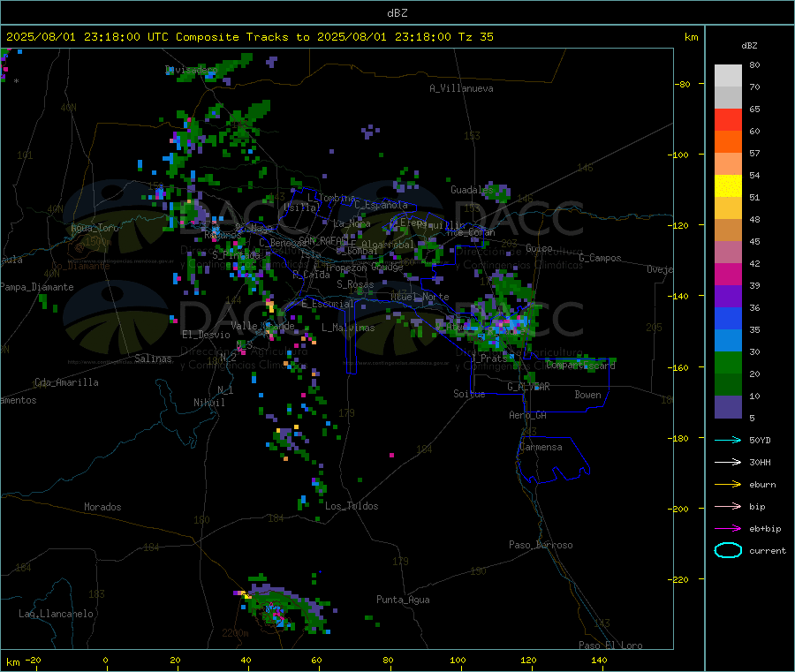Click the E_Escorial map label

pyautogui.click(x=328, y=304)
